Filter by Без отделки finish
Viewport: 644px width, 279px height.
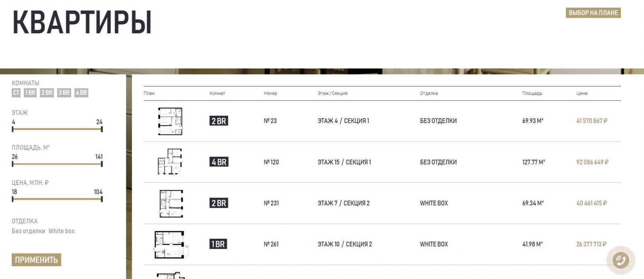(x=29, y=231)
